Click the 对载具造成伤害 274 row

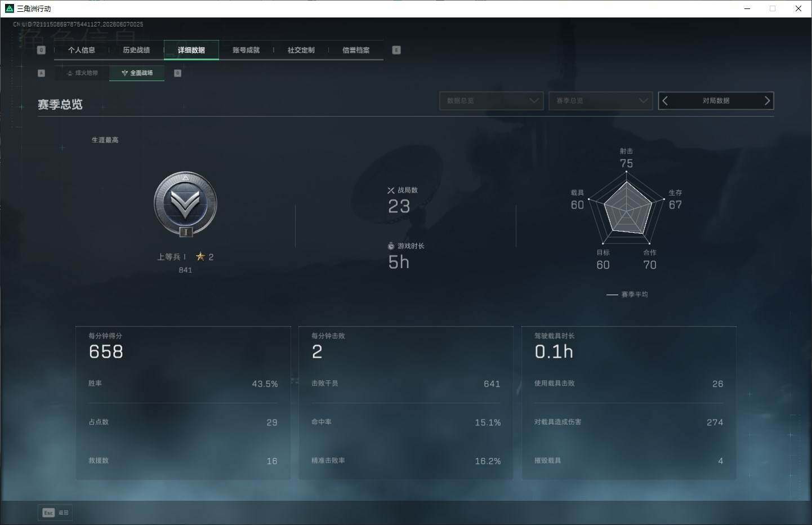click(629, 422)
